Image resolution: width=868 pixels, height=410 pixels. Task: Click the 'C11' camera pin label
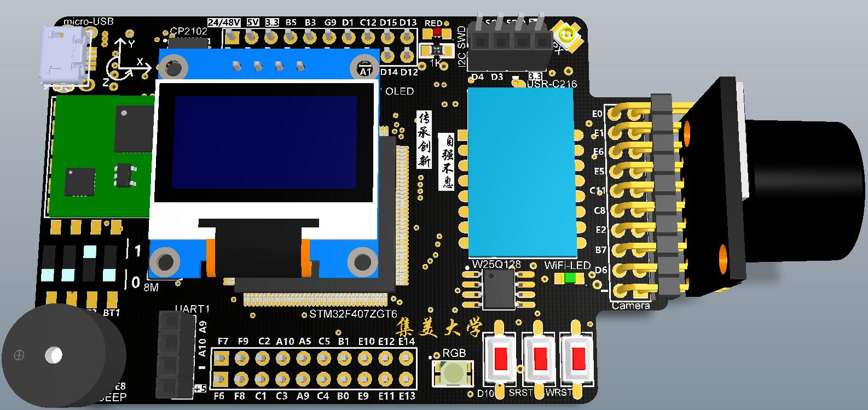point(597,190)
